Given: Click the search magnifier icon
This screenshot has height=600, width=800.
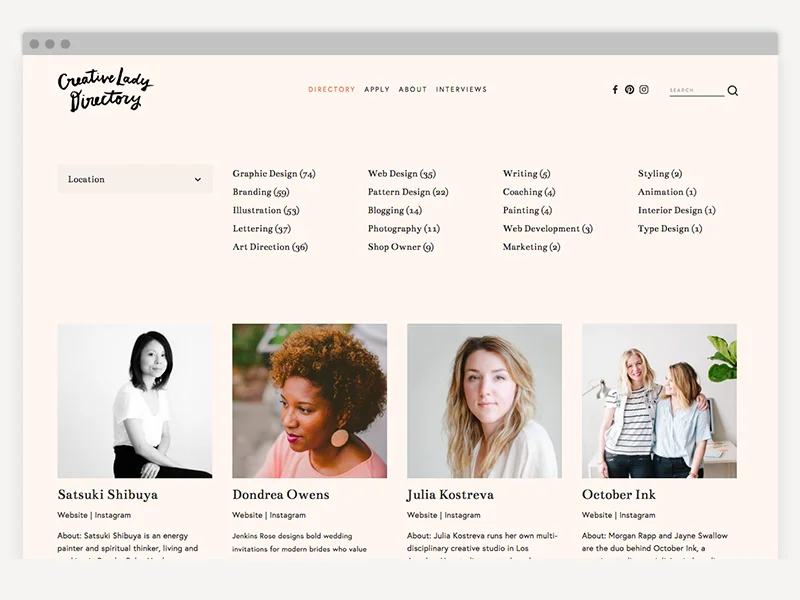Looking at the screenshot, I should (733, 91).
